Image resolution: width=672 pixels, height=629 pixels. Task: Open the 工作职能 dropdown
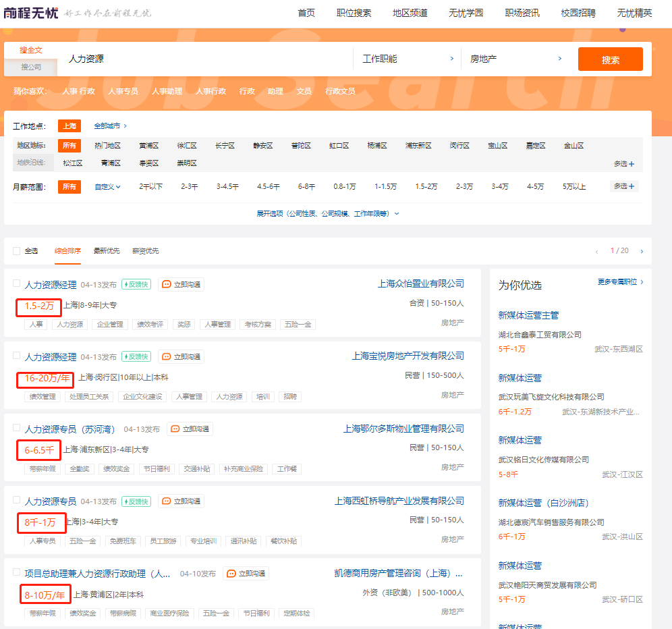[x=407, y=59]
